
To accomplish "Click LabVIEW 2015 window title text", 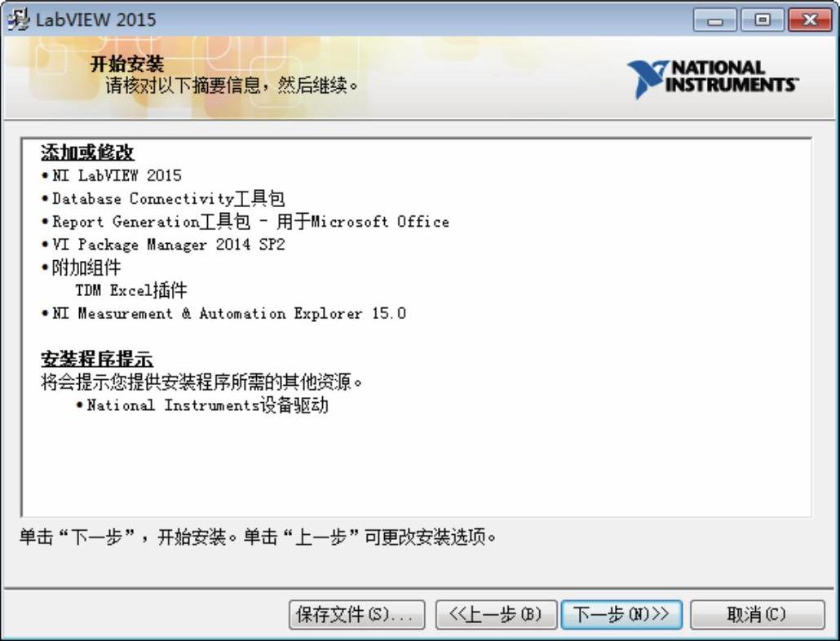I will click(96, 20).
